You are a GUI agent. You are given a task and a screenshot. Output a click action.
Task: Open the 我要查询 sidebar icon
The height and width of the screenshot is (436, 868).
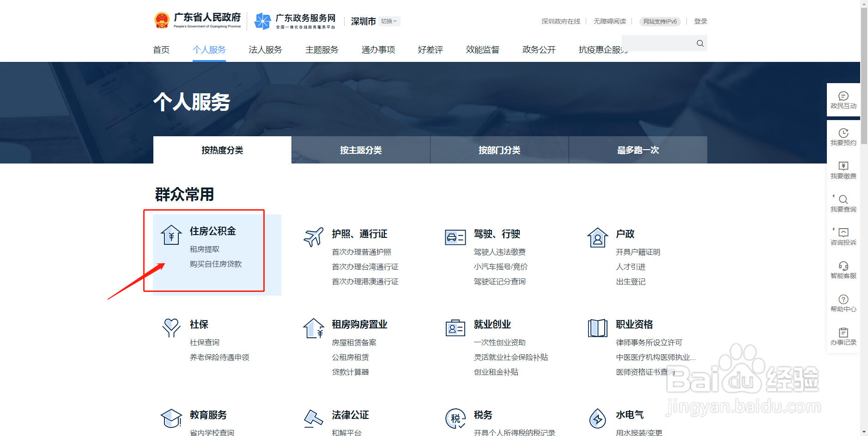(x=844, y=200)
